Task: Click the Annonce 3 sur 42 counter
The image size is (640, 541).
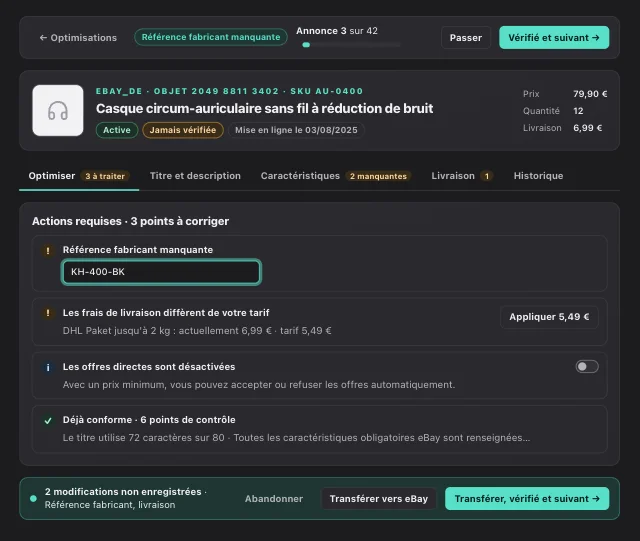Action: tap(337, 31)
